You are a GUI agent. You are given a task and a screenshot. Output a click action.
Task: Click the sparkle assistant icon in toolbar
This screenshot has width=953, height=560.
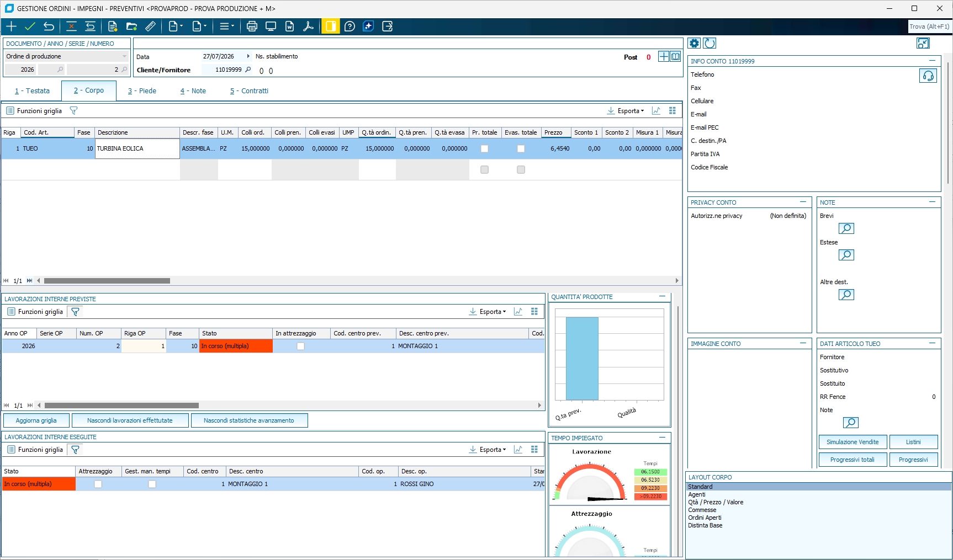(368, 26)
